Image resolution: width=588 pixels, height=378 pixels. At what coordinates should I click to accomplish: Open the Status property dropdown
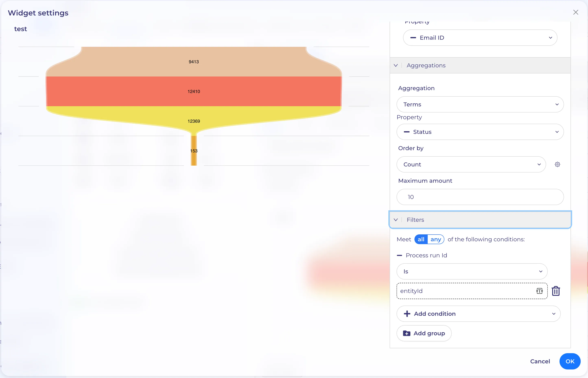480,132
